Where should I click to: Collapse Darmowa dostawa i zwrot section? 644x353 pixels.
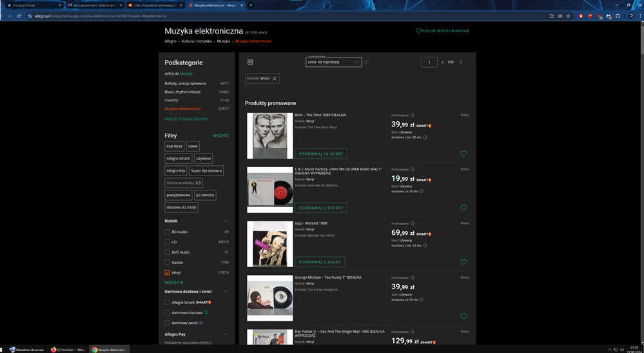click(x=226, y=292)
